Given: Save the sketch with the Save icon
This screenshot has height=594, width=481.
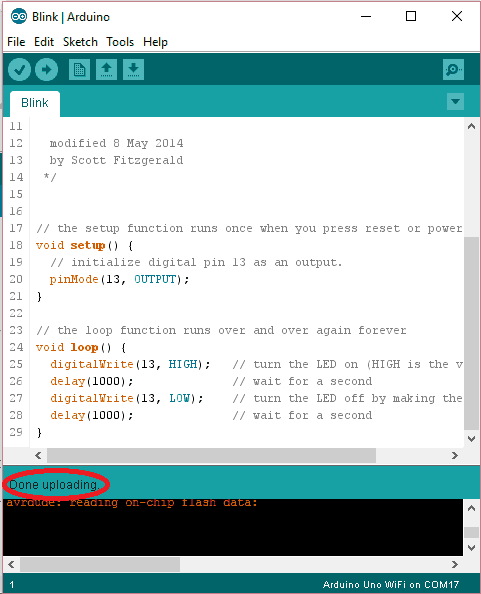Looking at the screenshot, I should click(133, 70).
